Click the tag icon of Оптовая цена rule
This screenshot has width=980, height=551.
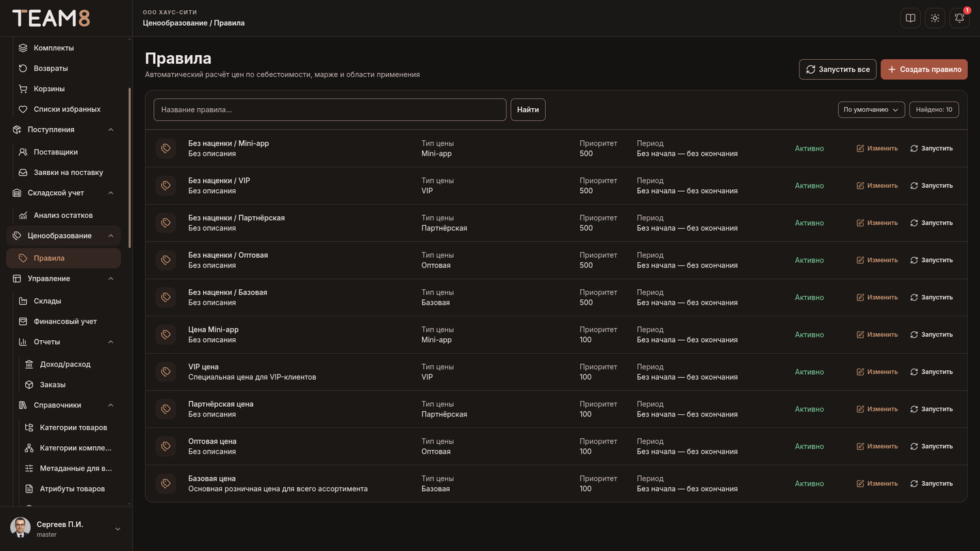point(166,446)
